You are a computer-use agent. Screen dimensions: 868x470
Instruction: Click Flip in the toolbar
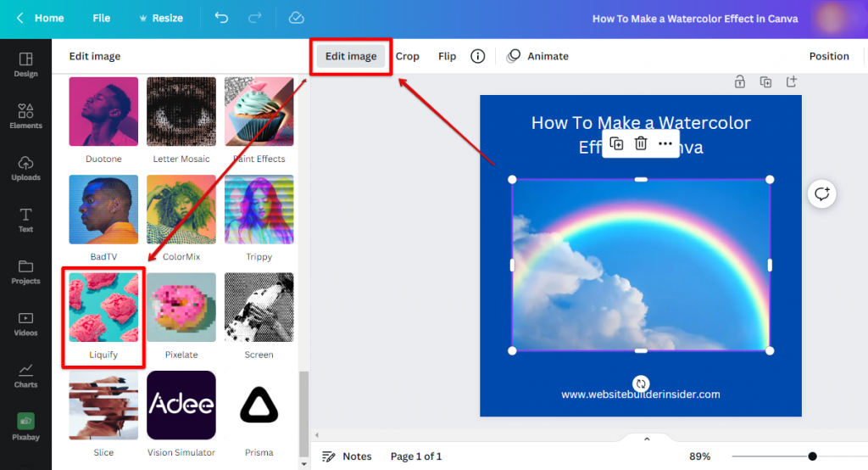(448, 56)
